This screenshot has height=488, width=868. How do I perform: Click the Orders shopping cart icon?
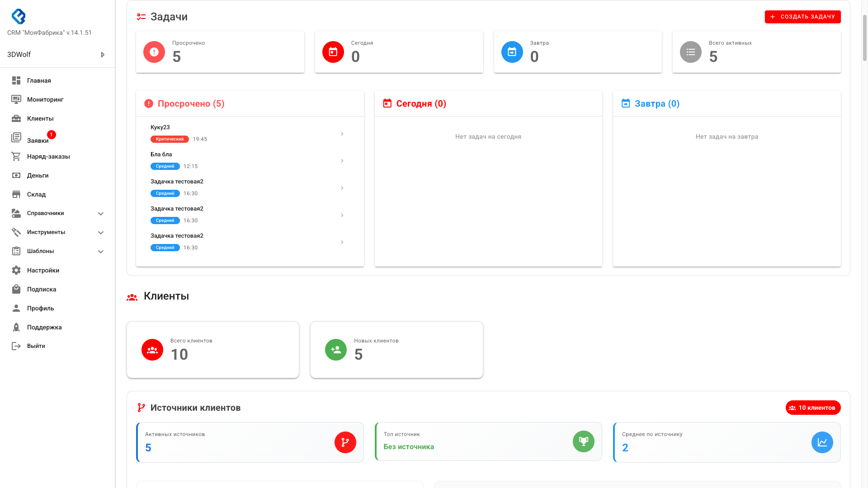(16, 156)
